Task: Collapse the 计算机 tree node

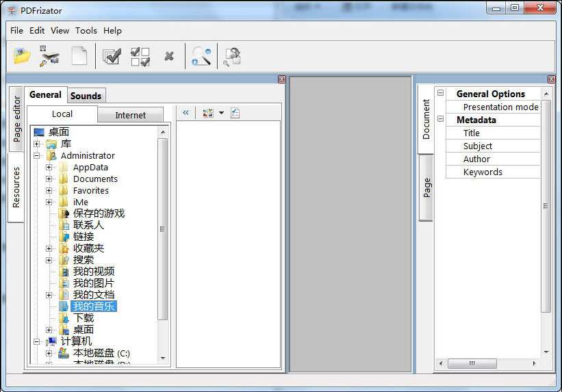Action: click(36, 341)
